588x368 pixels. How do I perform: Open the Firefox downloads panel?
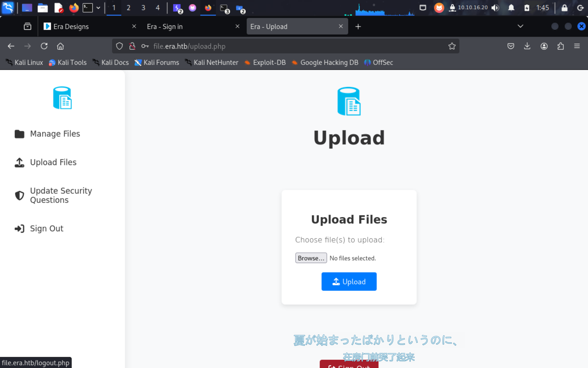pyautogui.click(x=527, y=46)
